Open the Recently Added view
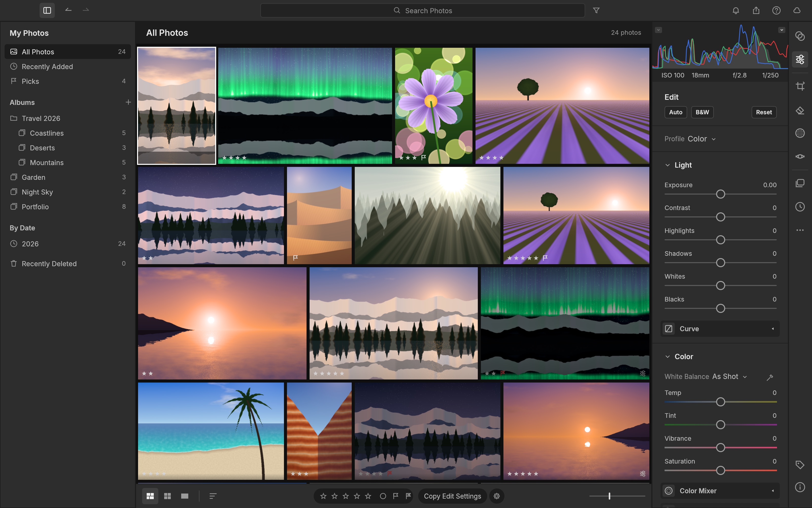 [67, 67]
